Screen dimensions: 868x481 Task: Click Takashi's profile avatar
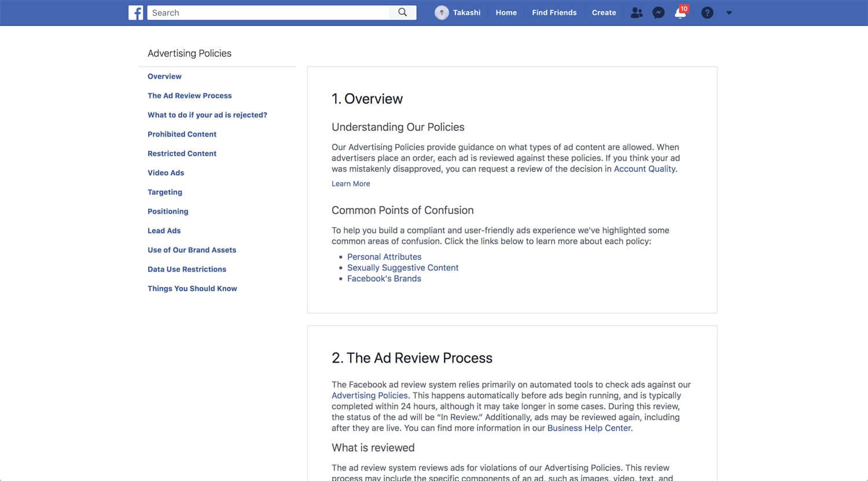coord(442,13)
